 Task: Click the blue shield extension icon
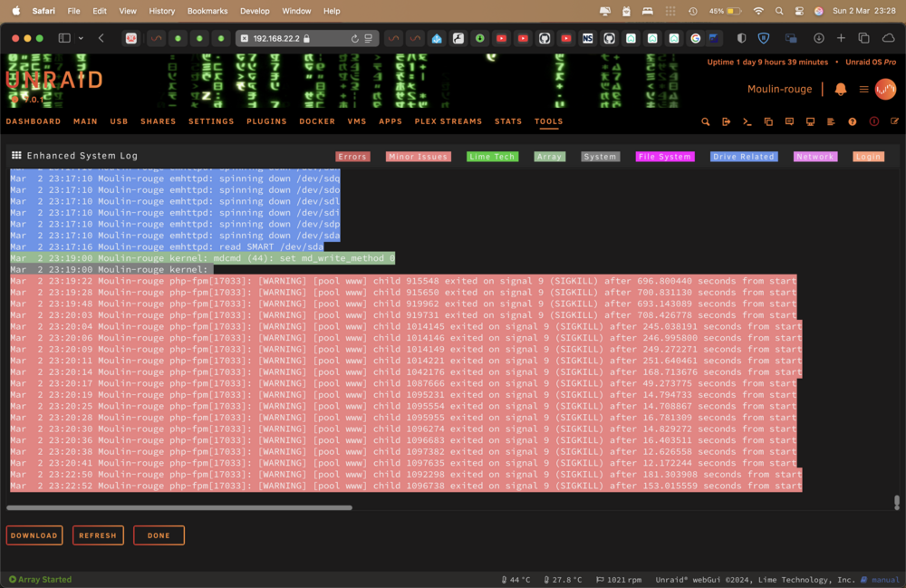pyautogui.click(x=764, y=38)
